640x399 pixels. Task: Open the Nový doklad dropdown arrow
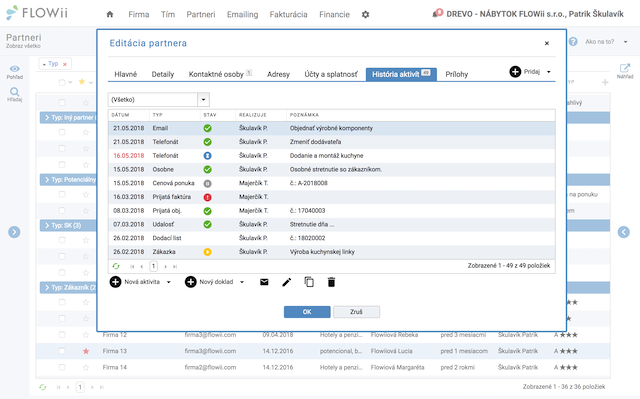click(x=242, y=282)
